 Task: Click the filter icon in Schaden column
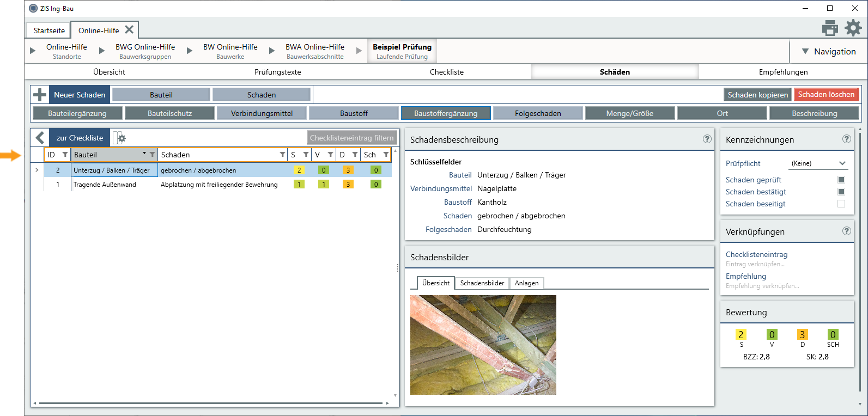click(x=282, y=155)
